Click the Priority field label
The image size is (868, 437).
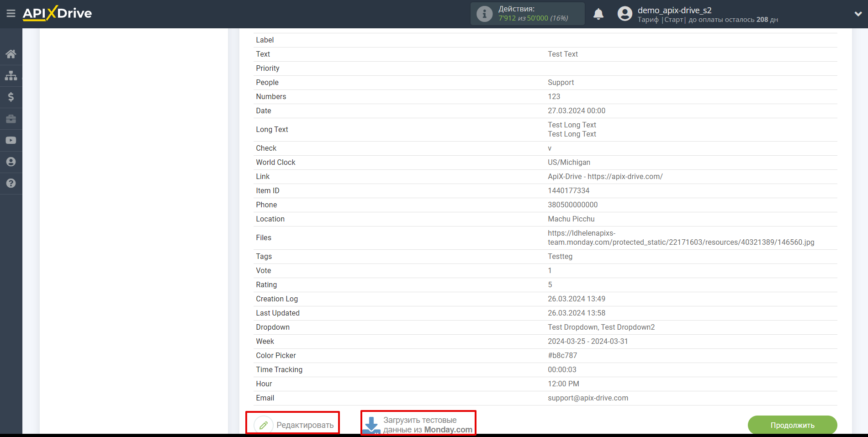tap(267, 68)
